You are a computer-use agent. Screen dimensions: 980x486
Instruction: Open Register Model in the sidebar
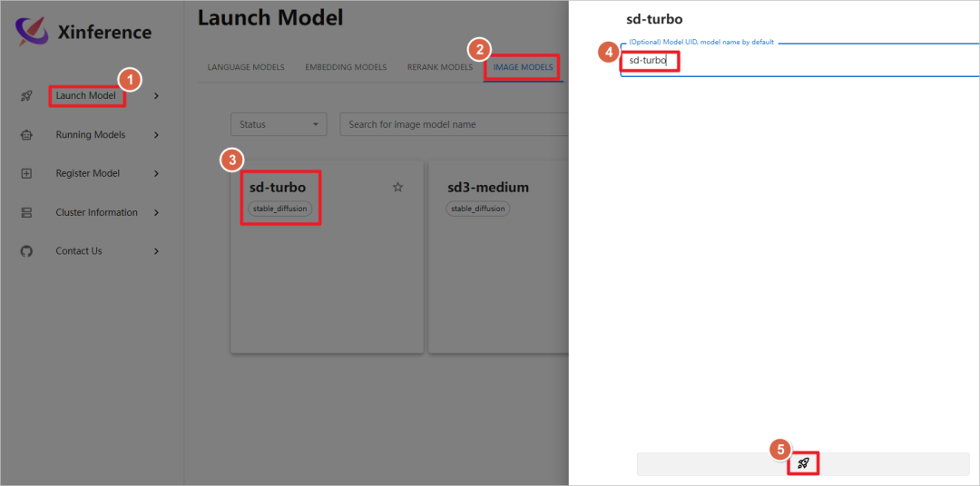click(x=87, y=174)
